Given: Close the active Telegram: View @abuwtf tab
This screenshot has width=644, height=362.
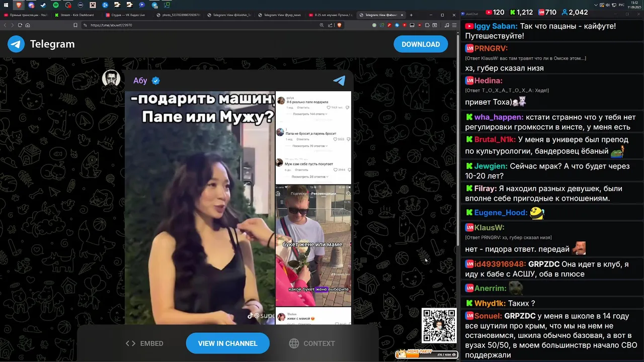Looking at the screenshot, I should [402, 15].
